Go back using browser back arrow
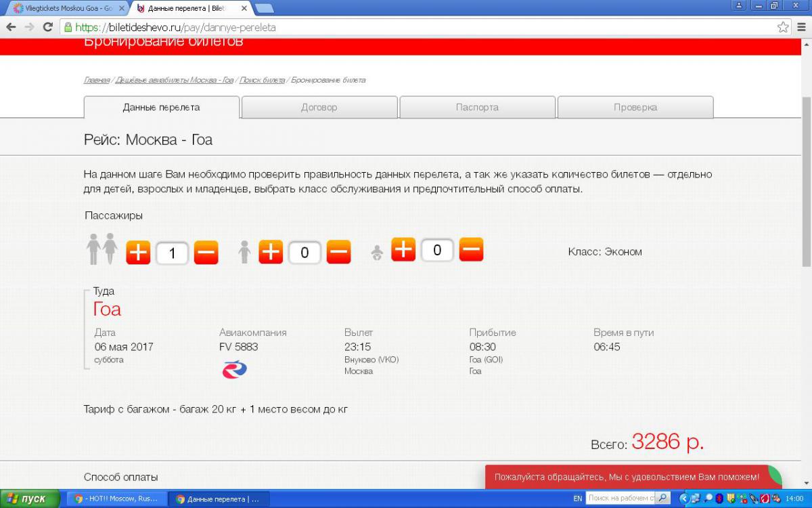 (11, 28)
